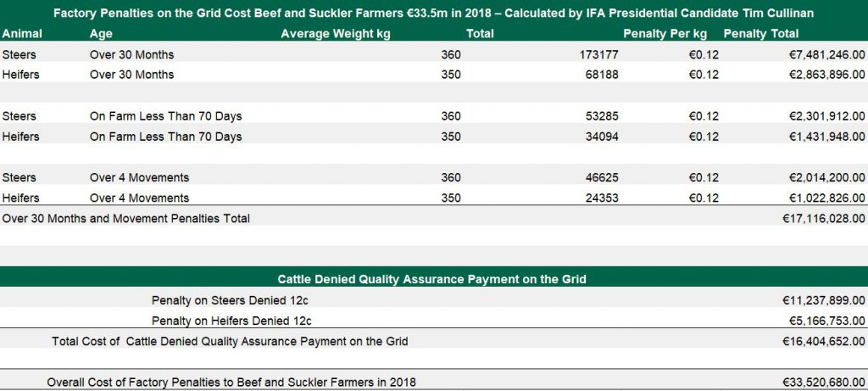Select the "Average Weight kg" column header
Image resolution: width=868 pixels, height=391 pixels.
[x=336, y=34]
